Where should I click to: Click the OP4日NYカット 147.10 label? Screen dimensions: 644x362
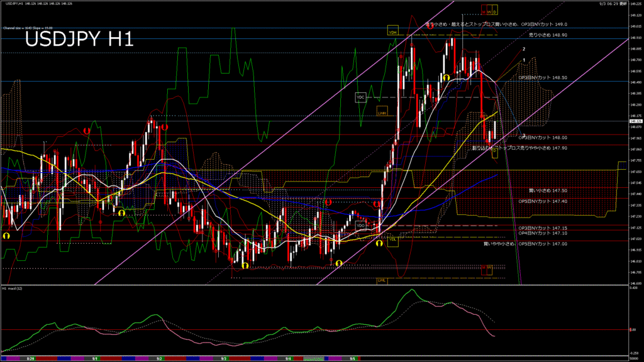click(x=542, y=233)
